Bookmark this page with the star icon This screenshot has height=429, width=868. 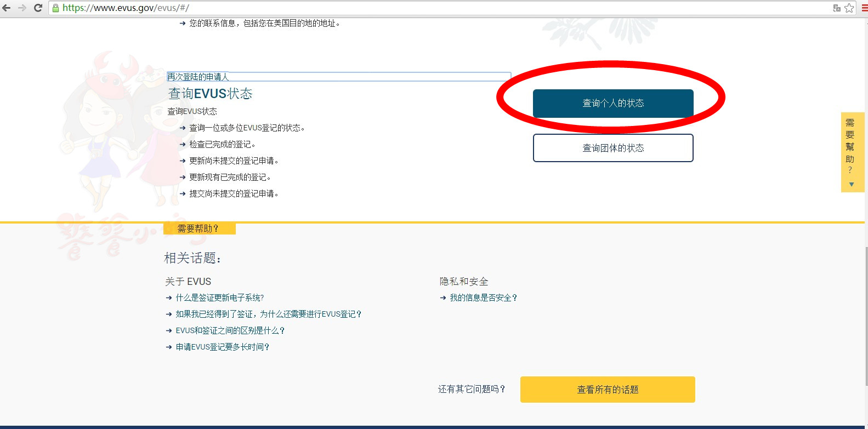click(x=849, y=8)
